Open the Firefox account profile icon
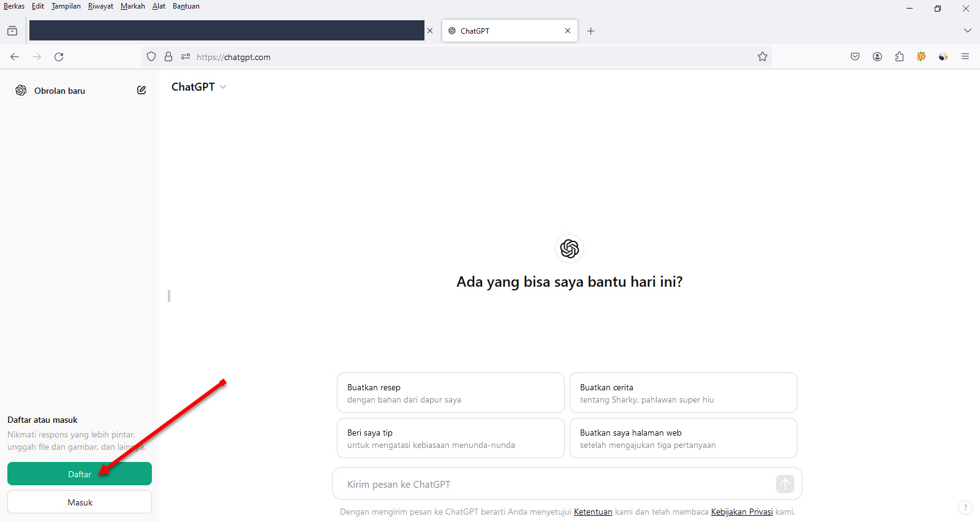This screenshot has width=980, height=522. pos(877,56)
